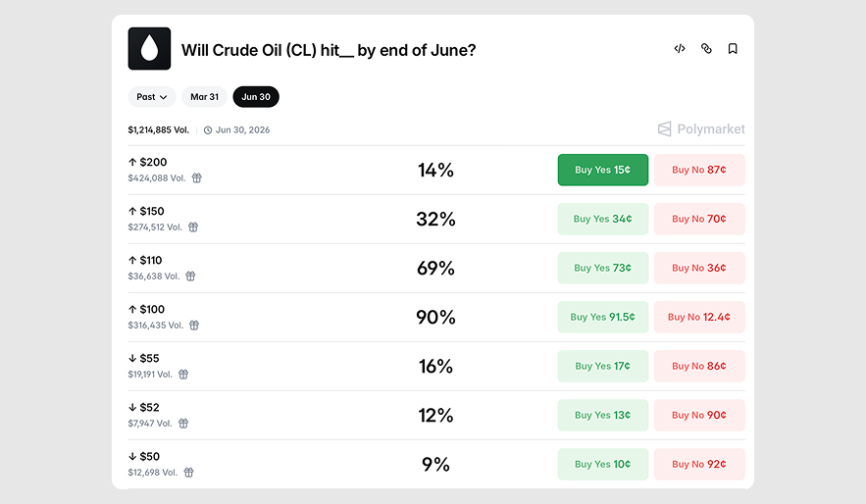Bookmark this crude oil market
Image resolution: width=866 pixels, height=504 pixels.
pyautogui.click(x=733, y=48)
